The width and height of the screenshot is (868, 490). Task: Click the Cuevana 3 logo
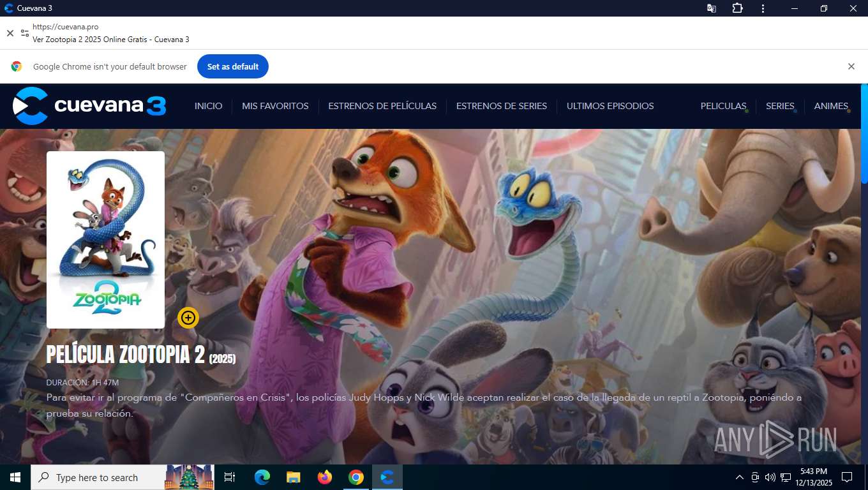(90, 106)
